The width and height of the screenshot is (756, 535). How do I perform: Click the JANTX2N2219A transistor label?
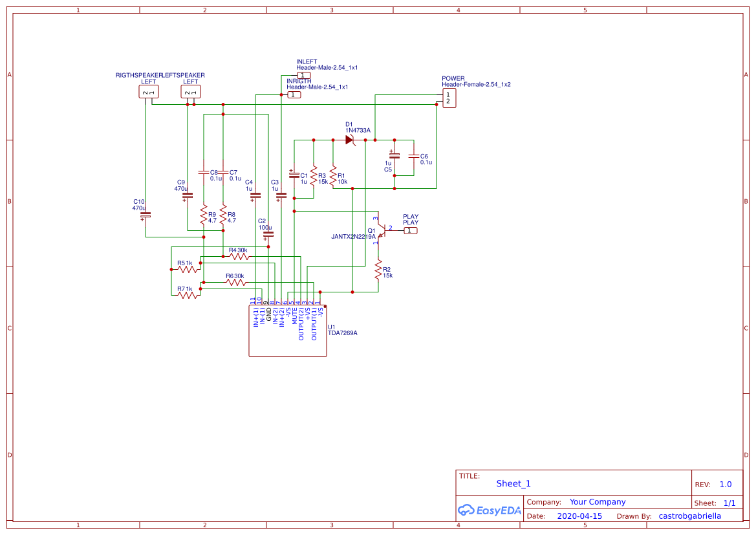(x=353, y=237)
